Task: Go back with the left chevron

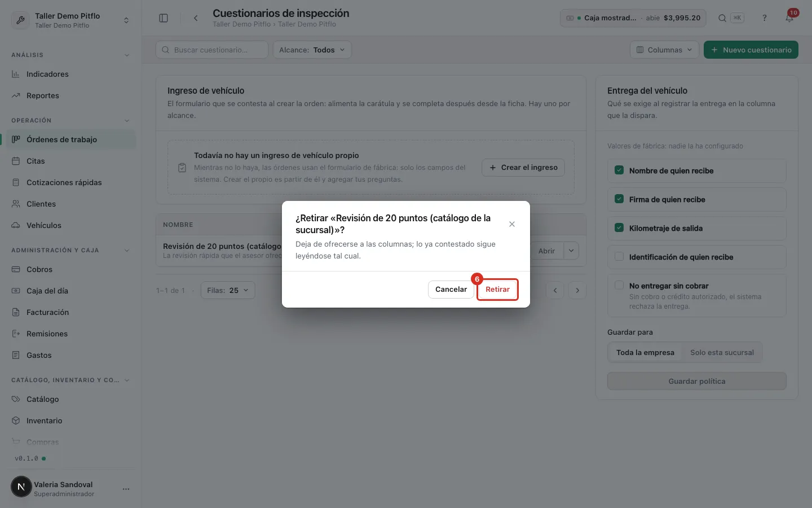Action: click(x=196, y=18)
